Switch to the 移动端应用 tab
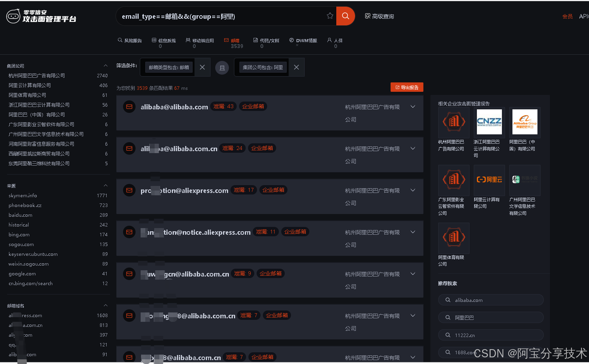589x364 pixels. 200,41
